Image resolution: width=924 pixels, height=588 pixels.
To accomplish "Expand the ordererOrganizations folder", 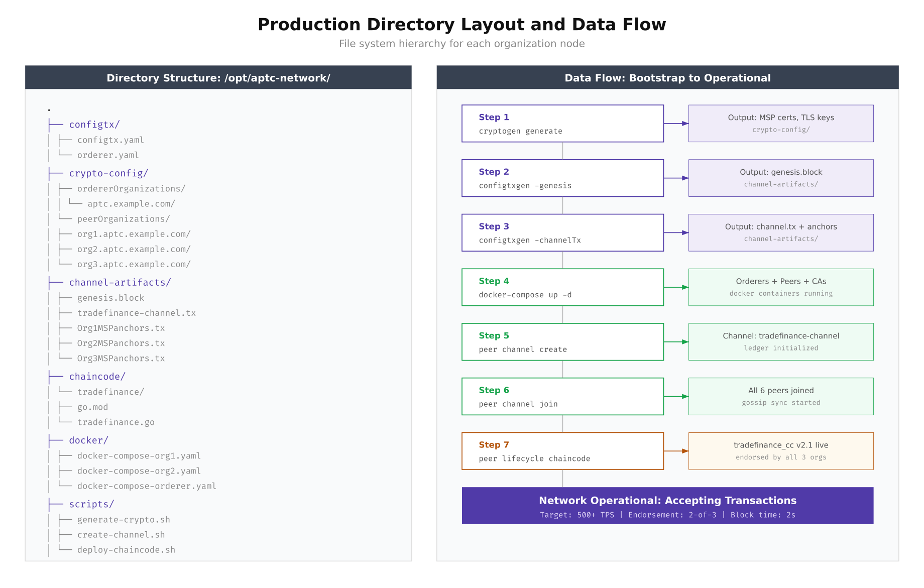I will (x=131, y=188).
